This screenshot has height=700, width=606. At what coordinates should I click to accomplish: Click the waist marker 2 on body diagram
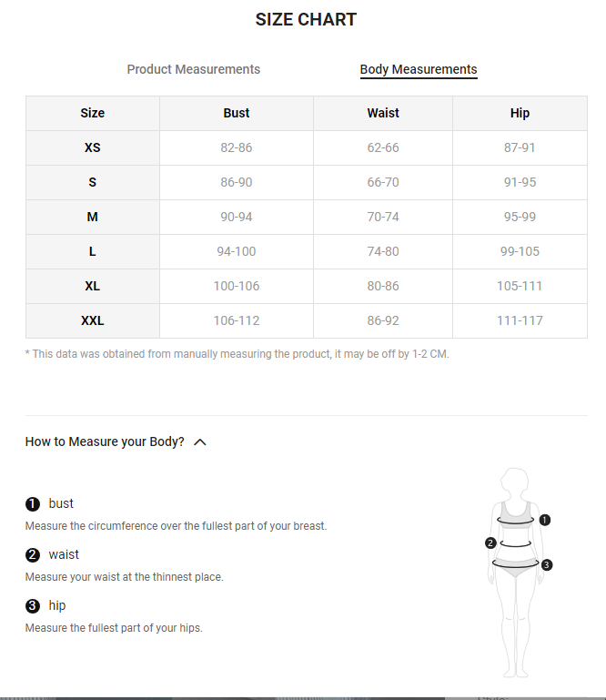pos(490,543)
